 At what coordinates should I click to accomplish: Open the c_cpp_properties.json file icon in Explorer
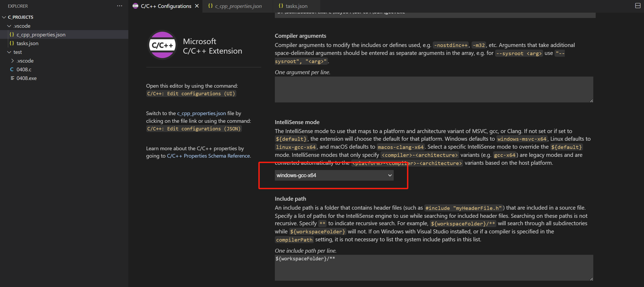coord(12,34)
